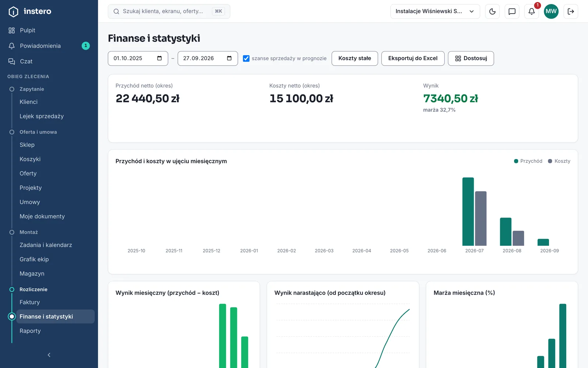
Task: Click the 22 440,50 zł revenue value
Action: [147, 99]
